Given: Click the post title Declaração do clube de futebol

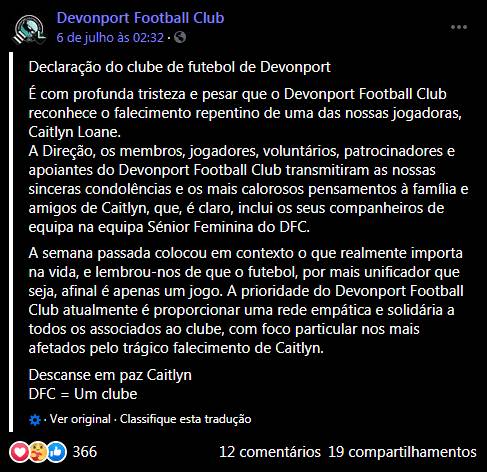Looking at the screenshot, I should point(179,67).
